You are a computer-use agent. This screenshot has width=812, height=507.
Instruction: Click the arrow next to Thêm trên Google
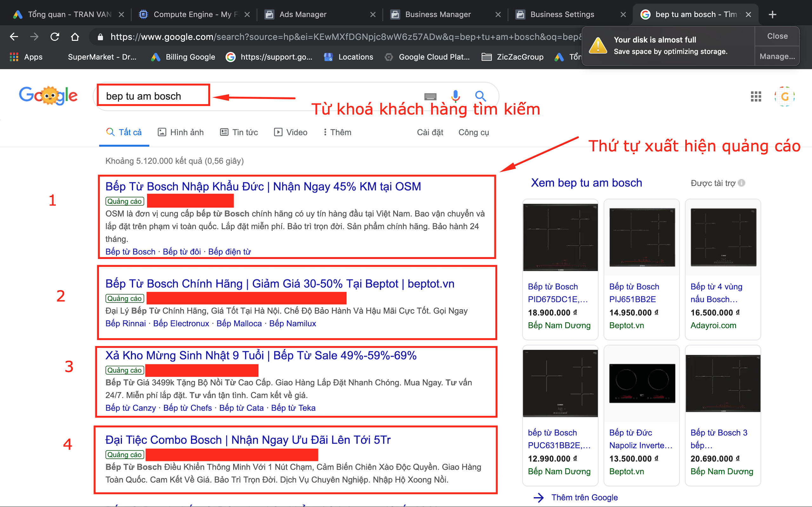(x=538, y=497)
